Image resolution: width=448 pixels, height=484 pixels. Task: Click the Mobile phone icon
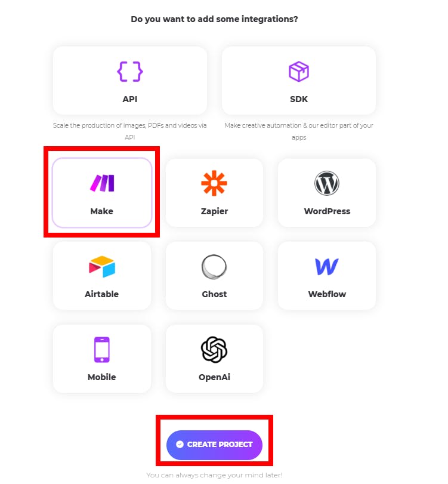click(101, 349)
